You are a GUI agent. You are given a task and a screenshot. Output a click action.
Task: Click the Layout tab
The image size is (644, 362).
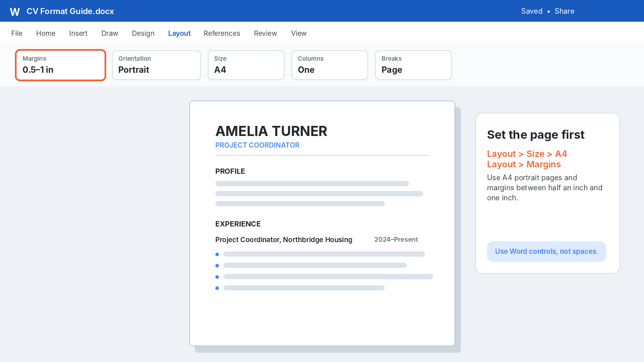click(x=180, y=33)
